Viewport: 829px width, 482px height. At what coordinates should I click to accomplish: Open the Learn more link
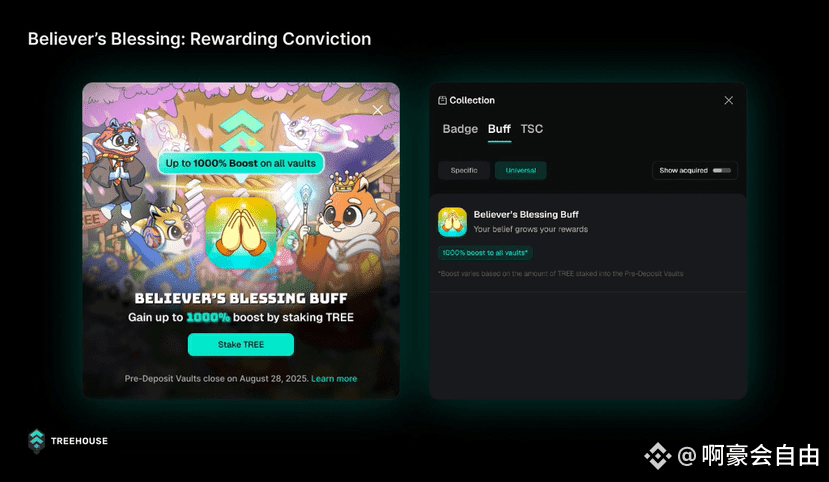point(334,378)
